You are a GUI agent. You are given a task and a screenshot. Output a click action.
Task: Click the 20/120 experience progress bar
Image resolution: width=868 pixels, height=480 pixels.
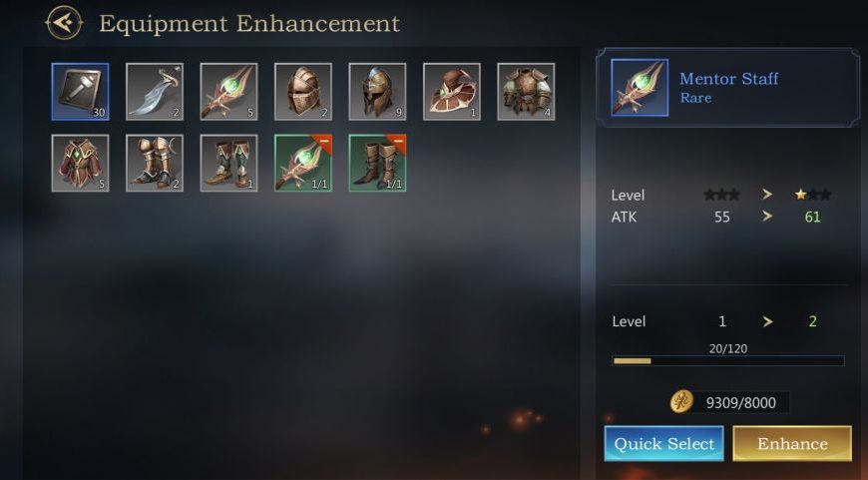coord(728,361)
